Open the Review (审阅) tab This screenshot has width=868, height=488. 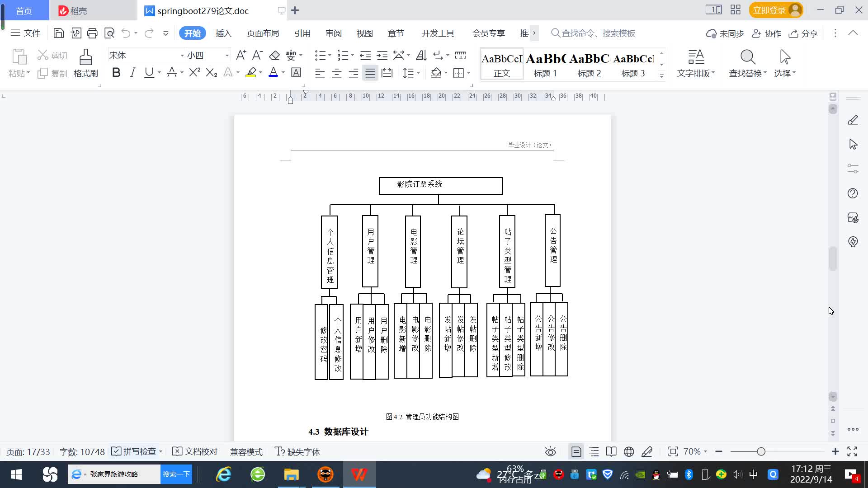334,33
